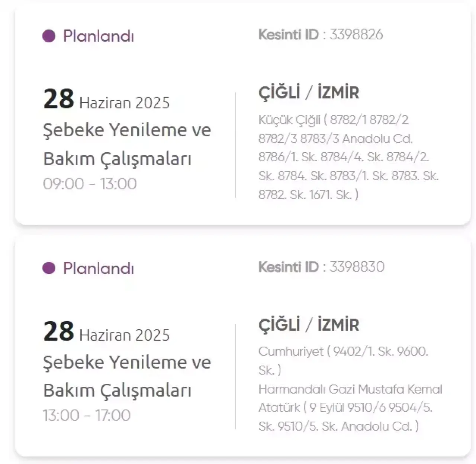Click the large 28 day number on second card

click(x=58, y=331)
